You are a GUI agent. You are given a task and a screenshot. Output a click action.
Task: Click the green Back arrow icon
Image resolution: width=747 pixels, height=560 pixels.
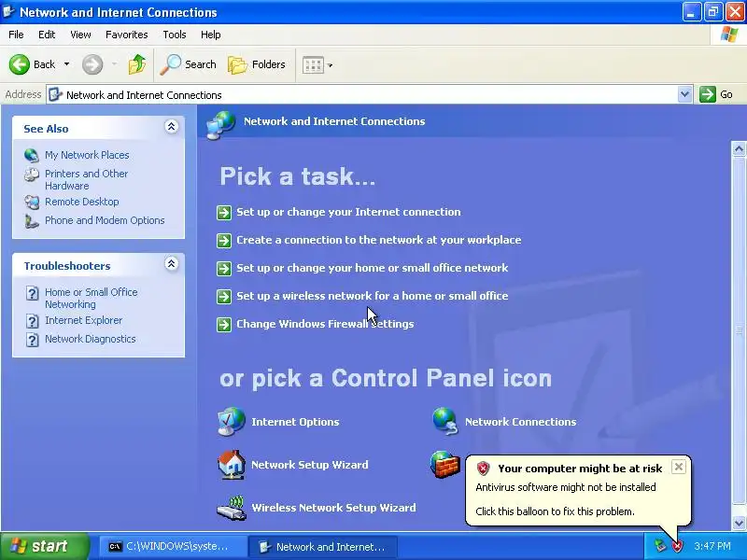coord(19,64)
